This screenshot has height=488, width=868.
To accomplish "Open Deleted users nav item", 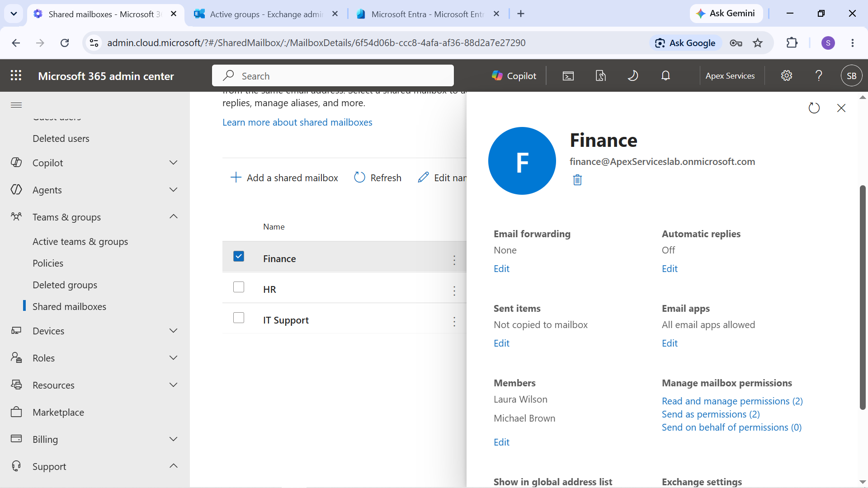I will pyautogui.click(x=61, y=139).
